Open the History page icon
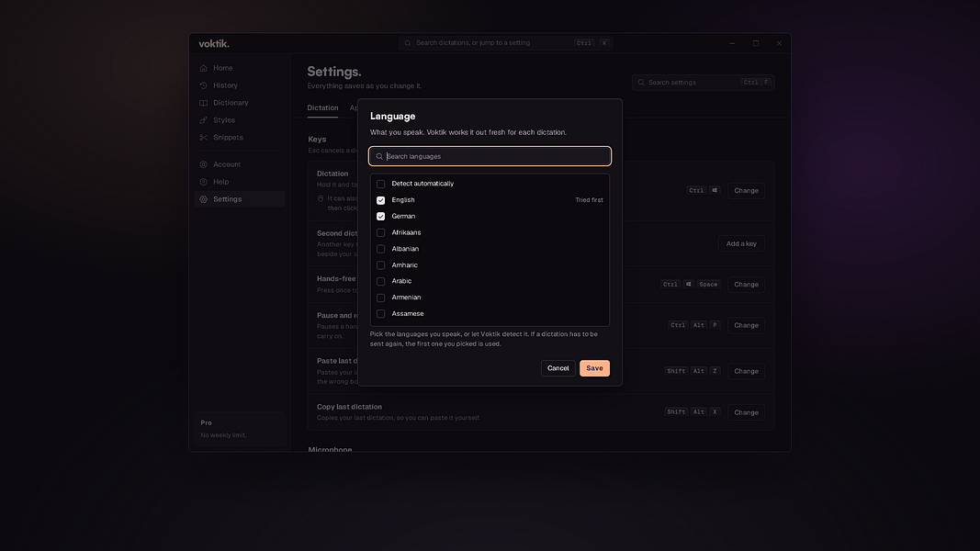The image size is (980, 551). (x=204, y=85)
